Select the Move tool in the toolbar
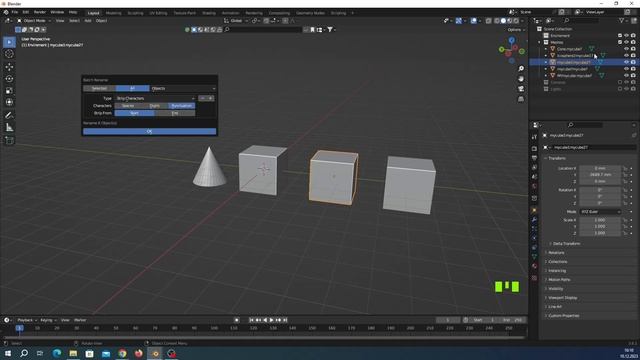The width and height of the screenshot is (640, 360). tap(9, 67)
